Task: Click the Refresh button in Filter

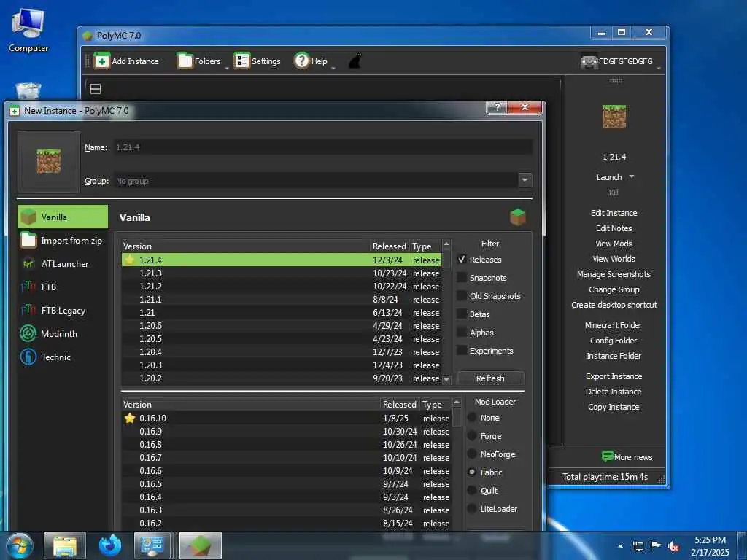Action: (490, 378)
